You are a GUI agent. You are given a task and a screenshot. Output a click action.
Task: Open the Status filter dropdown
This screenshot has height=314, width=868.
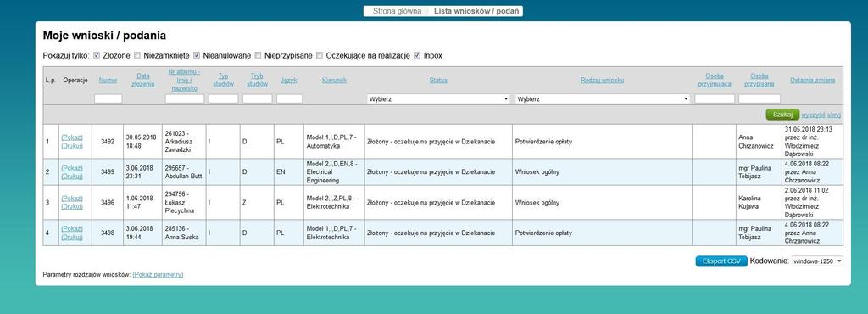438,99
